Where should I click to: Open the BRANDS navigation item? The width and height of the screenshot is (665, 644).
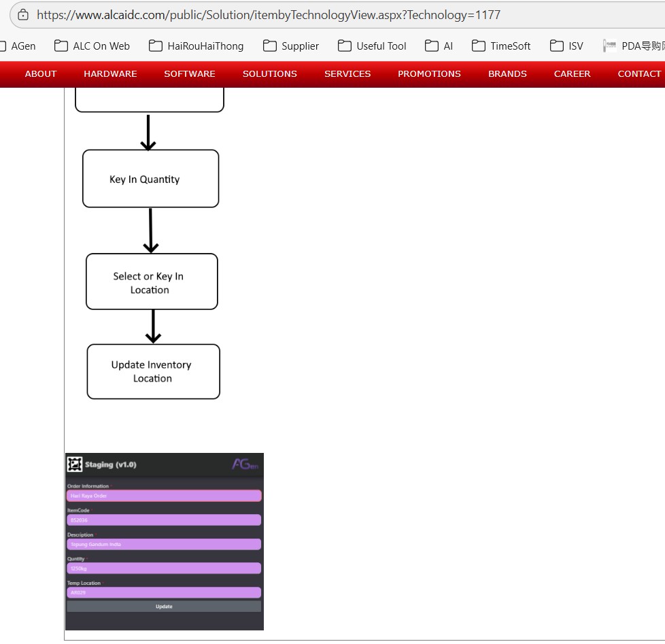(x=507, y=74)
